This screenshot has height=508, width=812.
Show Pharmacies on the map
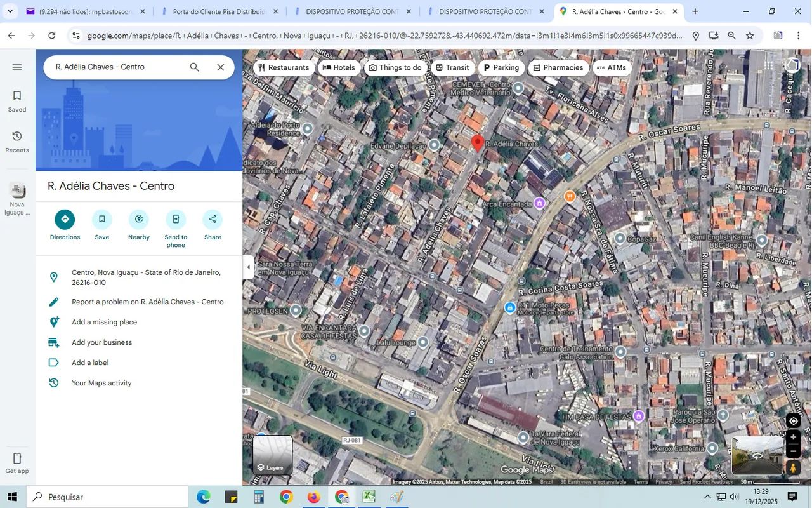pyautogui.click(x=558, y=68)
